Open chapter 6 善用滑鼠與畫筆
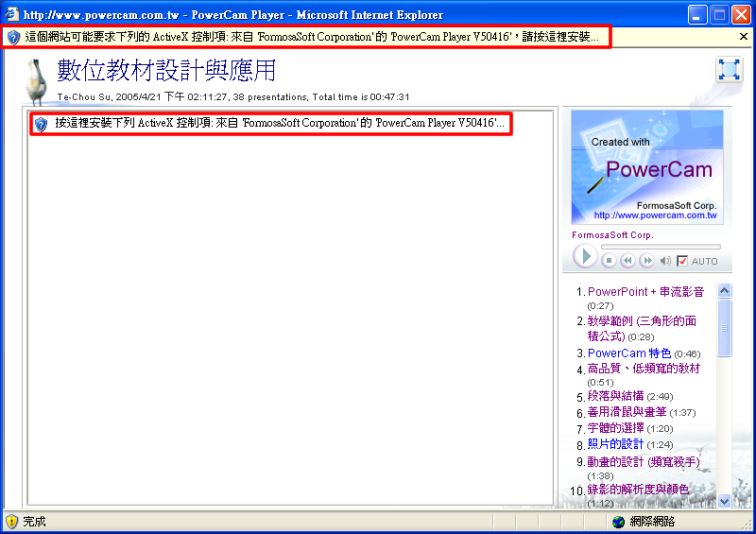 (627, 412)
